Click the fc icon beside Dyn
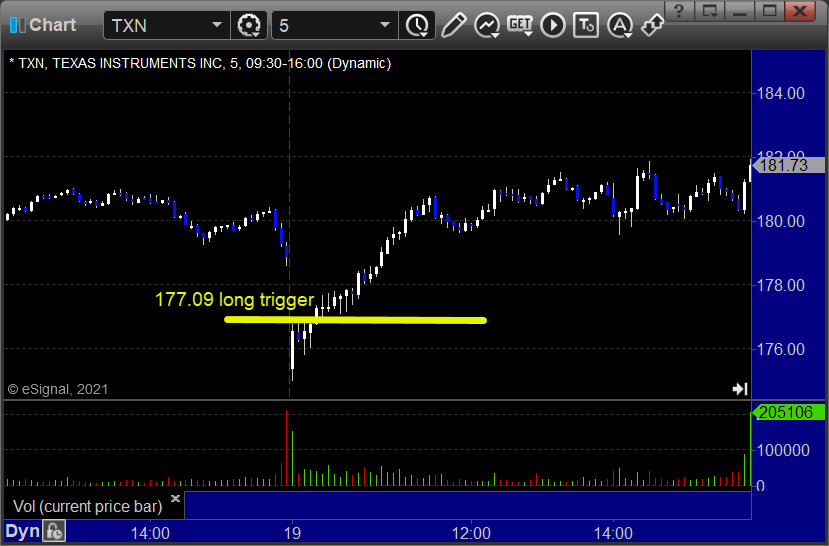Image resolution: width=829 pixels, height=546 pixels. (x=54, y=531)
